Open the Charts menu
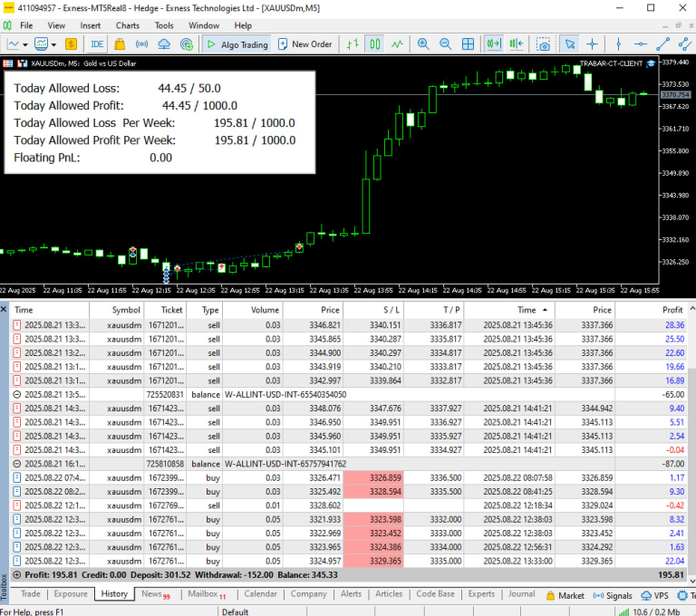 pyautogui.click(x=128, y=25)
